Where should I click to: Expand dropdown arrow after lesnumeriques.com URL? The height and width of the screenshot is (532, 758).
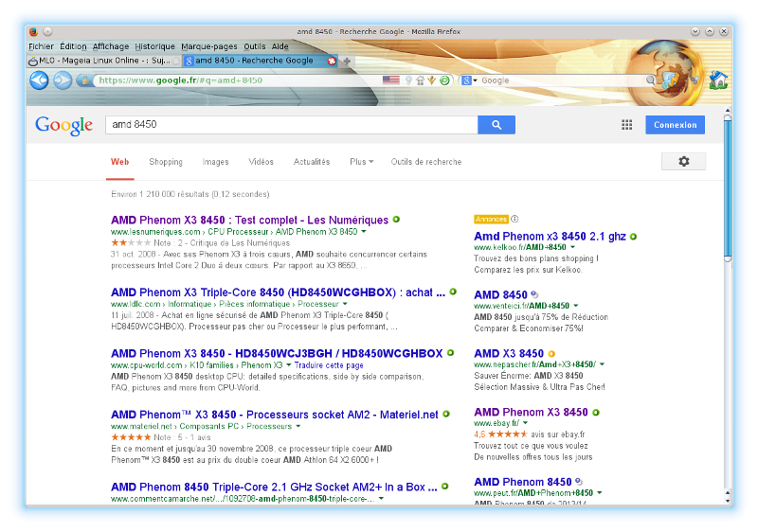point(364,232)
